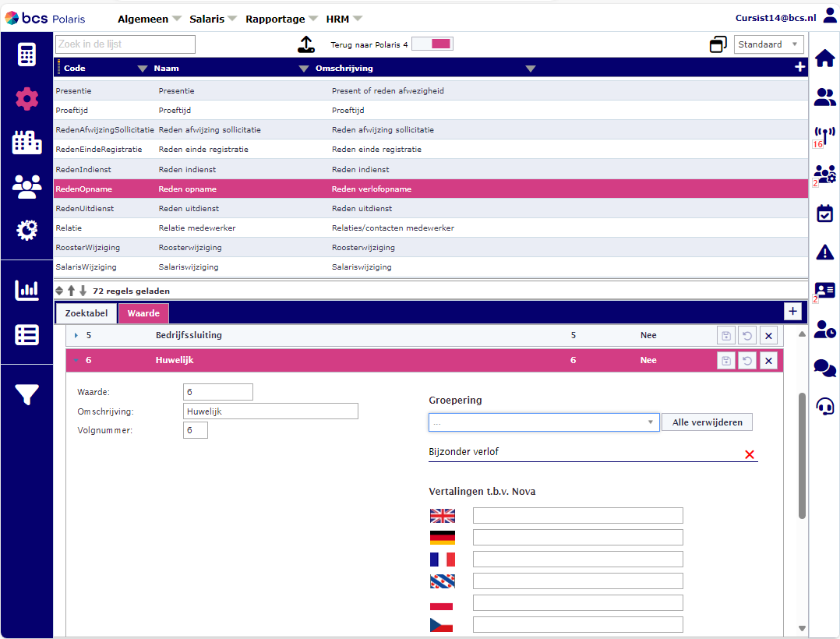The width and height of the screenshot is (840, 639).
Task: Open the warning triangle alerts icon
Action: pyautogui.click(x=825, y=252)
